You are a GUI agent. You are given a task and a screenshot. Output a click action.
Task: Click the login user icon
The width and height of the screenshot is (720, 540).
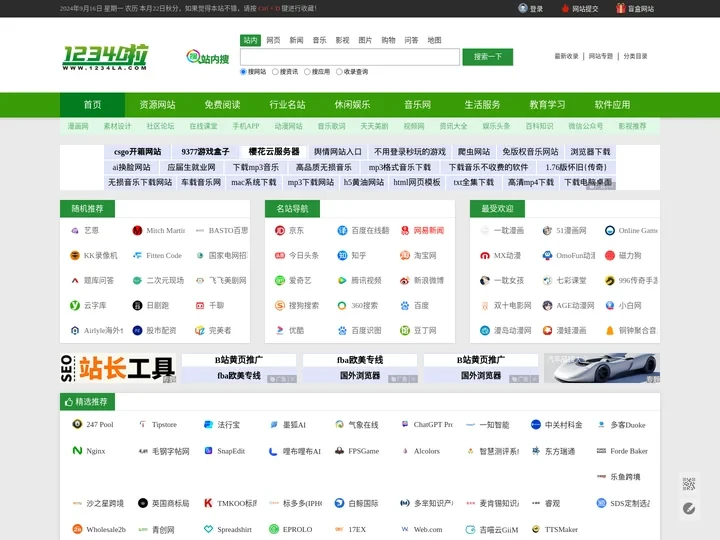pos(523,8)
